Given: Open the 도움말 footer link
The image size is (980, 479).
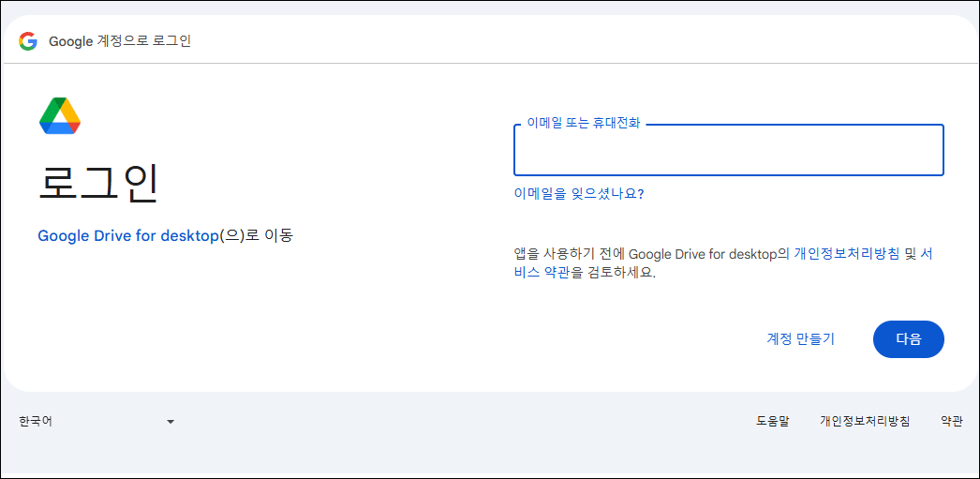Looking at the screenshot, I should (x=773, y=422).
